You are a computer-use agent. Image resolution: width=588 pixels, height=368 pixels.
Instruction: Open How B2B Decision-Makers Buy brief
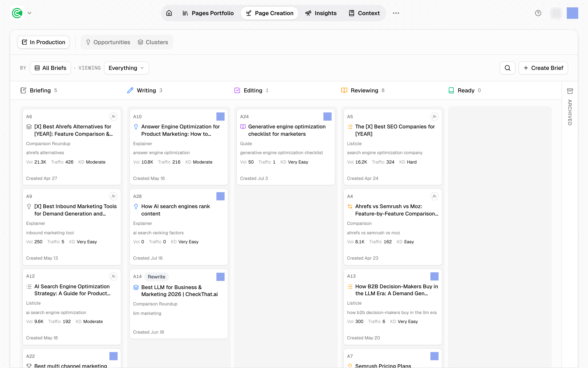[396, 290]
